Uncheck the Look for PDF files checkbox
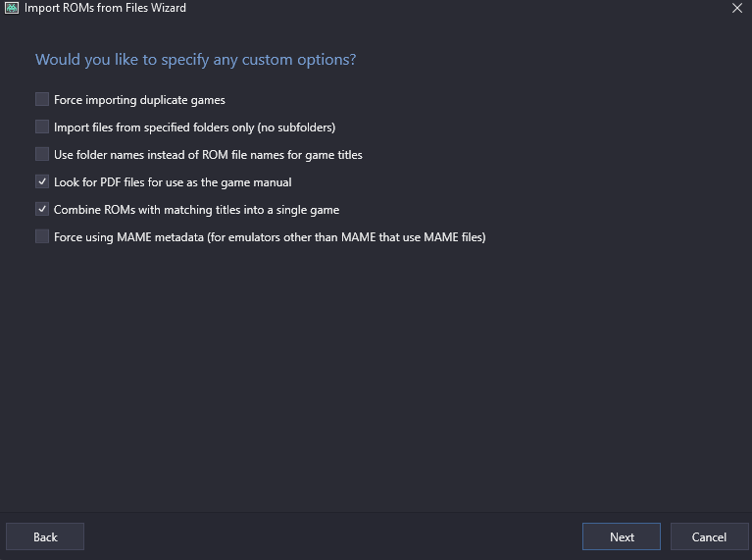 click(42, 181)
